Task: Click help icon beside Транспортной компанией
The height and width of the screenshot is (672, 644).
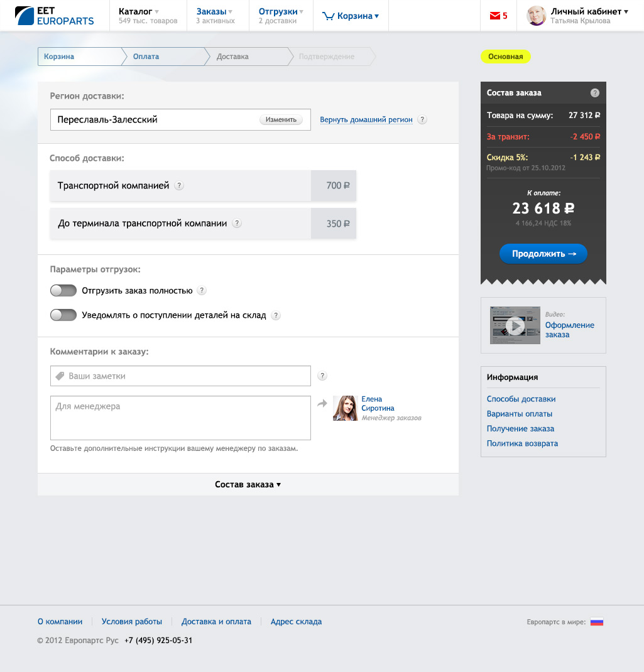Action: pos(179,186)
